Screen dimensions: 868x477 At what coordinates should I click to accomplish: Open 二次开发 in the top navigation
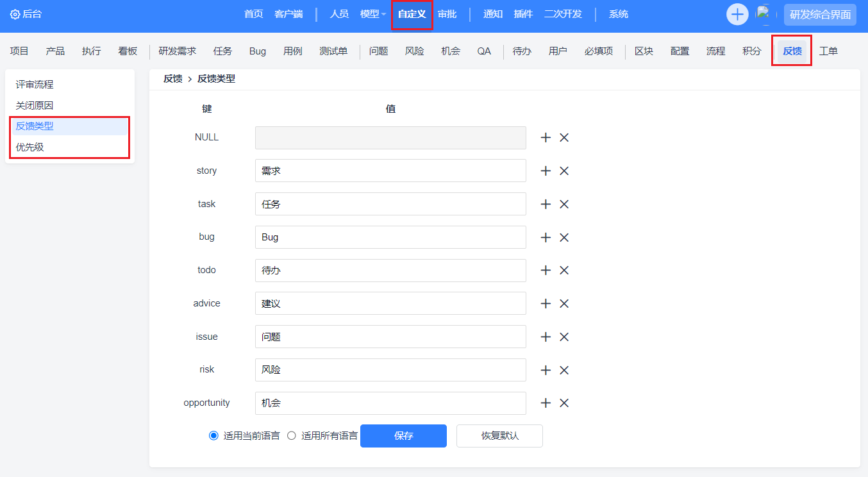[x=563, y=14]
